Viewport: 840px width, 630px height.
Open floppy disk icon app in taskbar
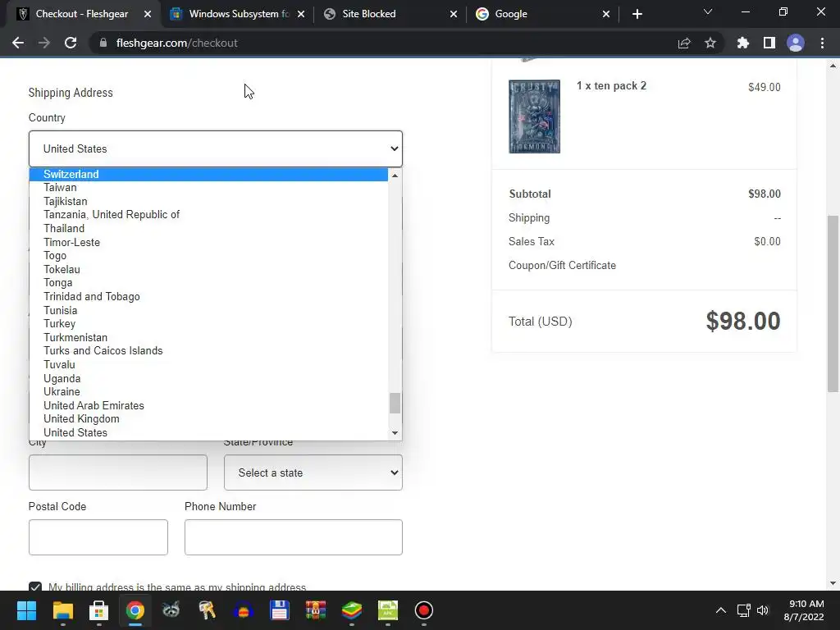279,610
